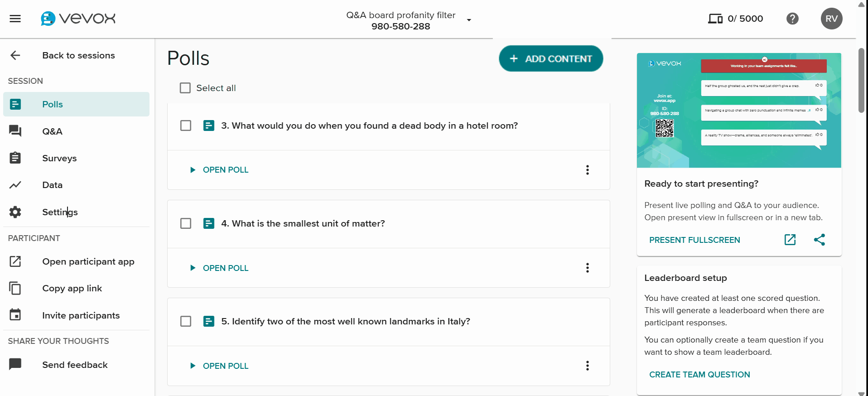Select the Q&A icon in the sidebar

coord(15,131)
